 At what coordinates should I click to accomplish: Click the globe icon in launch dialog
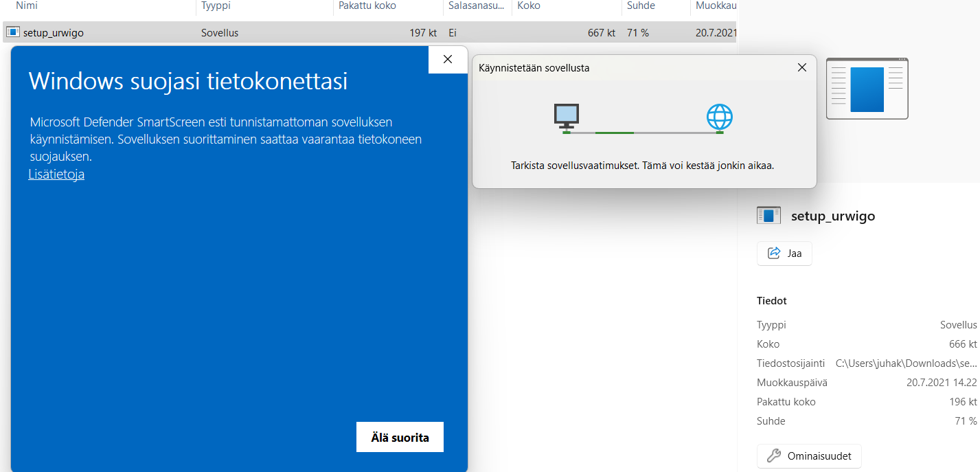click(719, 117)
